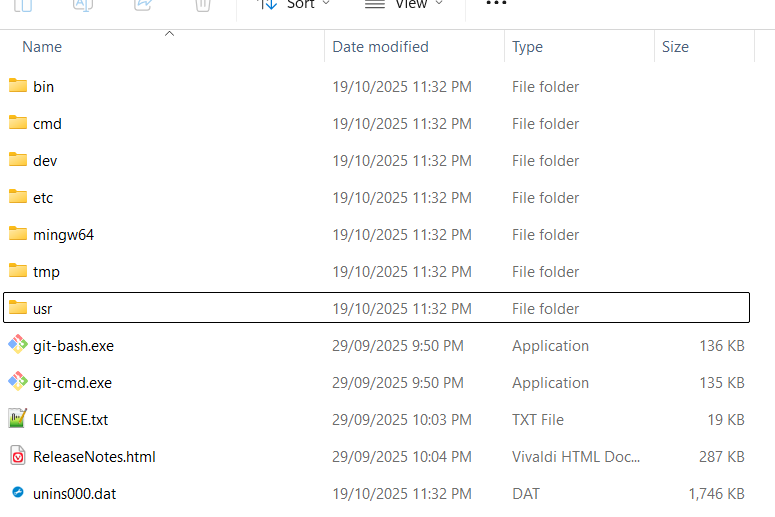The height and width of the screenshot is (517, 775).
Task: Click the git-bash.exe application icon
Action: (18, 345)
